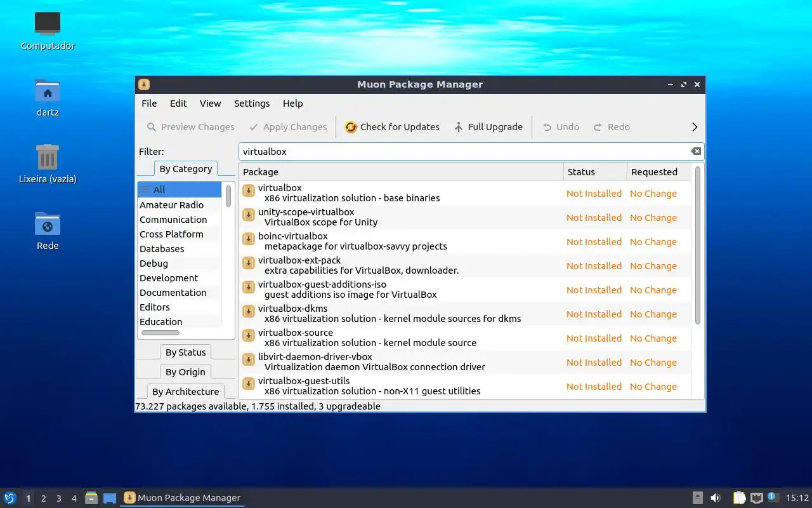Select the Debug category
This screenshot has height=508, width=812.
click(x=180, y=264)
